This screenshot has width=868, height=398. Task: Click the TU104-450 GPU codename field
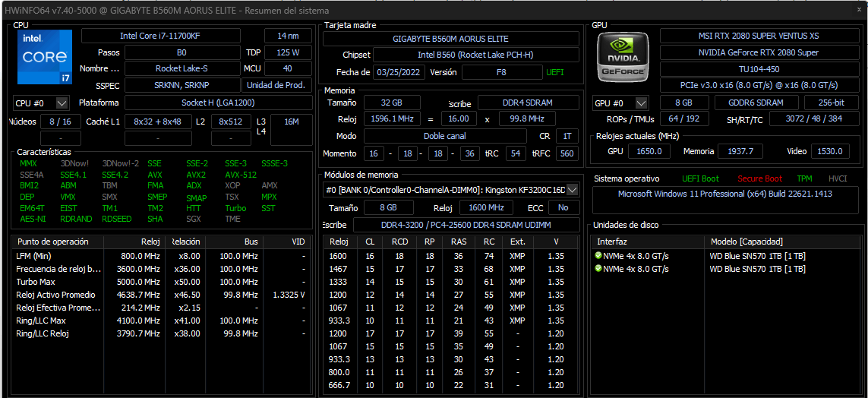click(x=758, y=69)
